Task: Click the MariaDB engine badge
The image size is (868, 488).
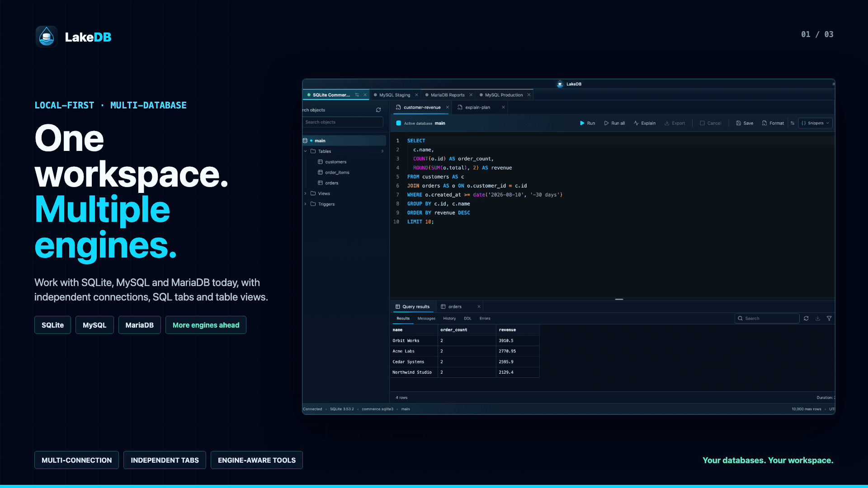Action: pos(139,325)
